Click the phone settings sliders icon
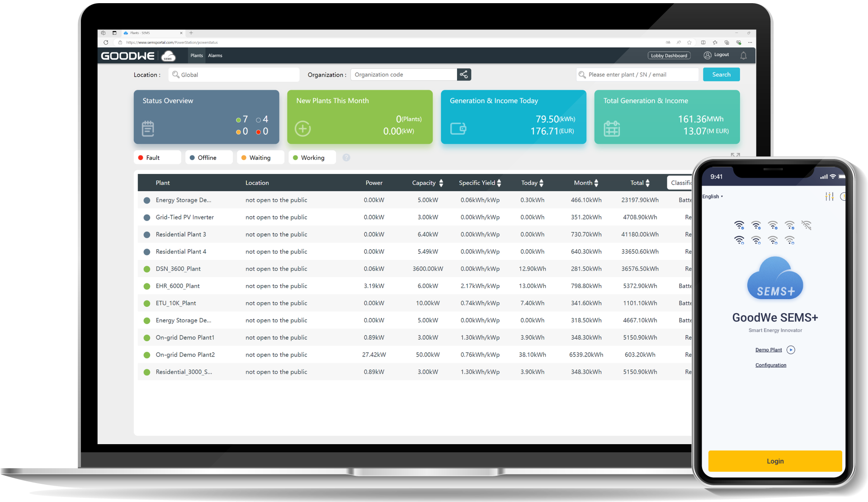The height and width of the screenshot is (502, 868). 829,197
